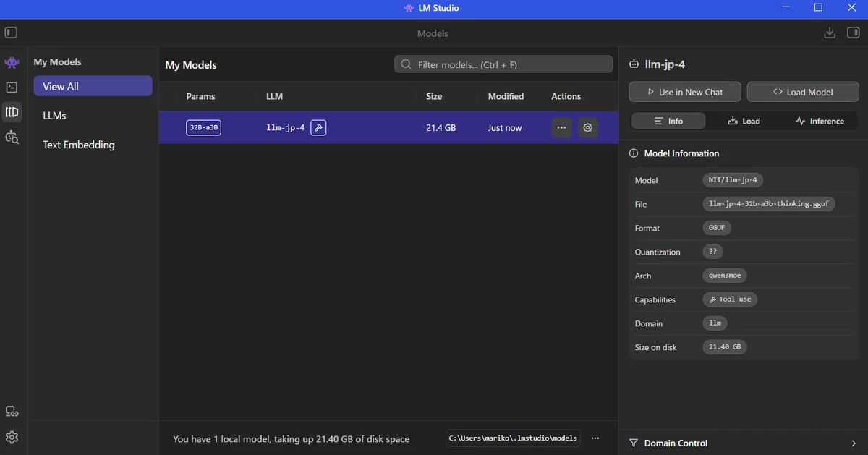This screenshot has height=455, width=868.
Task: Toggle the left sidebar panel icon
Action: (x=11, y=33)
